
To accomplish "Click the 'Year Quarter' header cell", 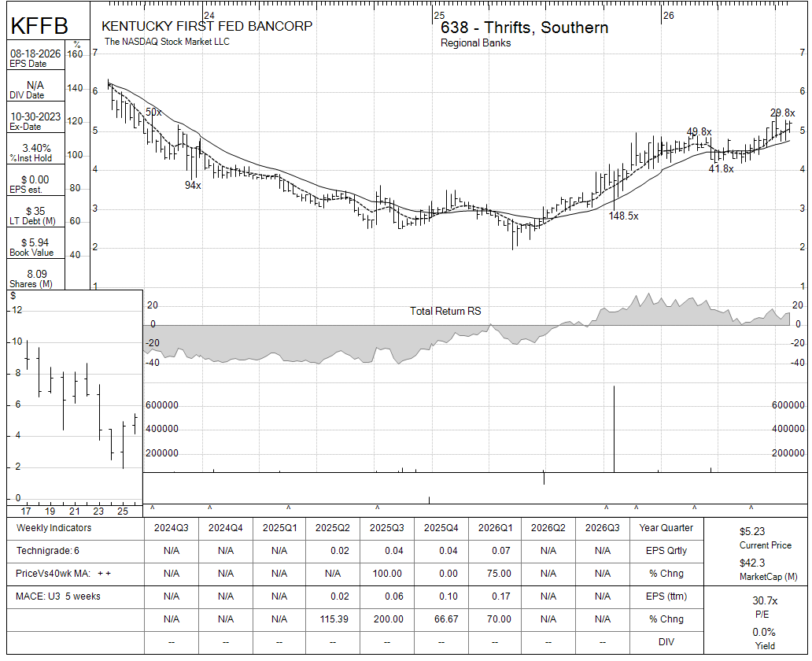I will [x=666, y=528].
